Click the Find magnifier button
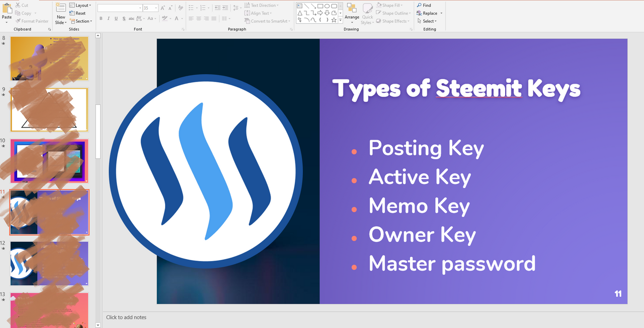This screenshot has width=644, height=328. coord(424,5)
